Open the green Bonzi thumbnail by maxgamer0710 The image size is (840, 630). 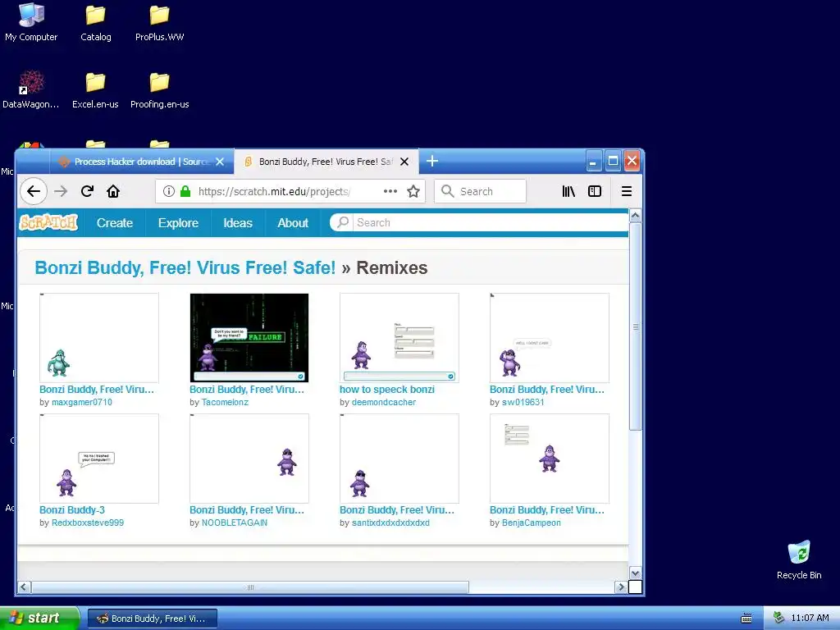point(99,337)
